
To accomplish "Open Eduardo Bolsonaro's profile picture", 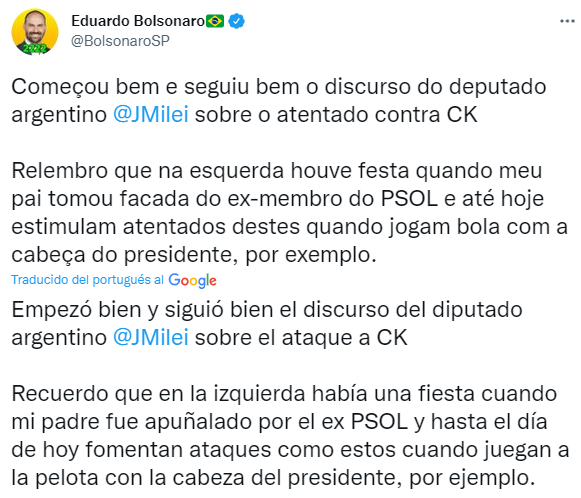I will click(35, 32).
